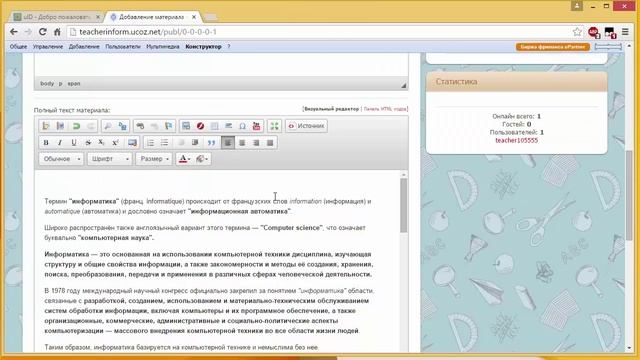This screenshot has width=640, height=360.
Task: Open the teacher105555 user profile link
Action: point(516,140)
